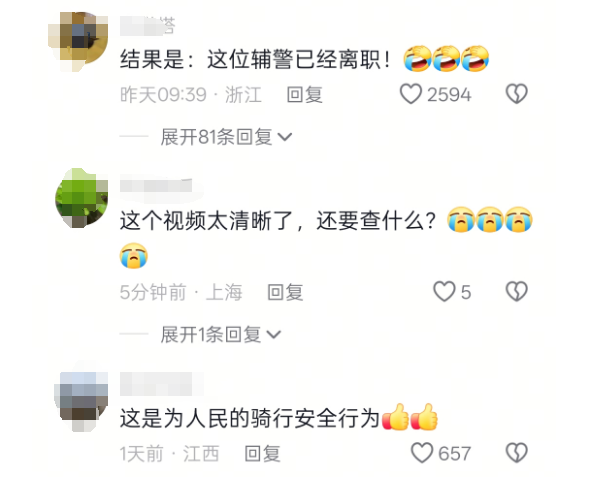Dislike the 辅警已经离职 comment with broken heart
This screenshot has height=477, width=610.
point(517,94)
